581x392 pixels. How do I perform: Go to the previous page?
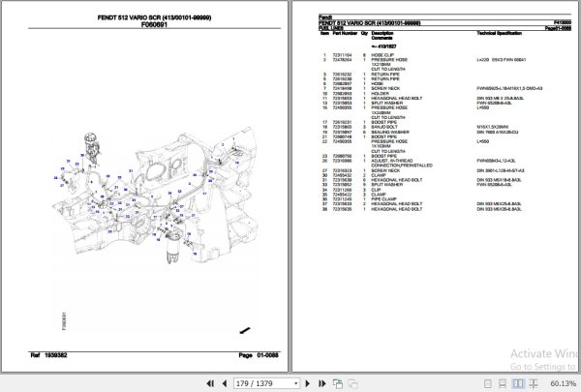[x=225, y=383]
